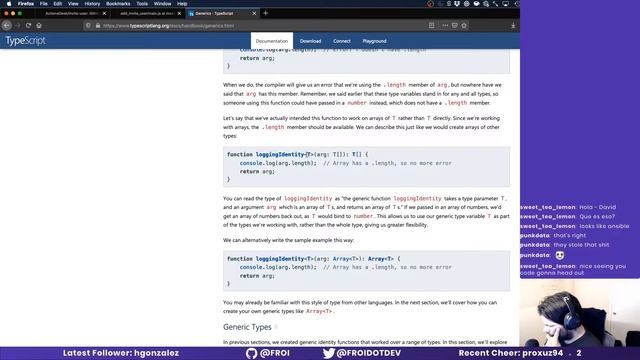Open the Window menu
Image resolution: width=640 pixels, height=360 pixels.
(x=162, y=4)
